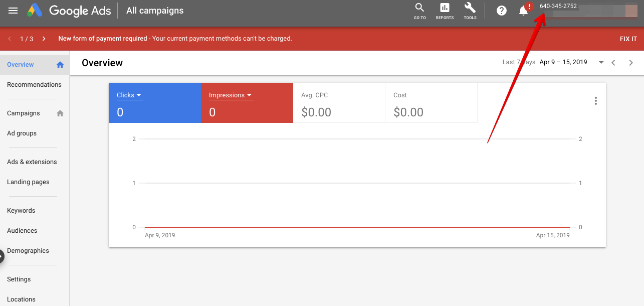Click the Overview page heading
The image size is (644, 306).
pos(102,63)
